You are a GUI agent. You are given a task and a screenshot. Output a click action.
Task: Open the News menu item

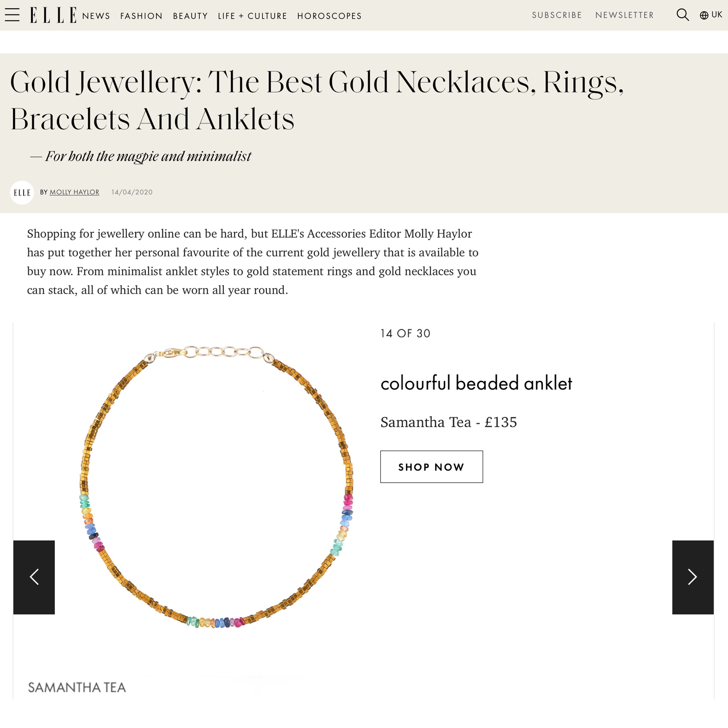click(x=96, y=16)
